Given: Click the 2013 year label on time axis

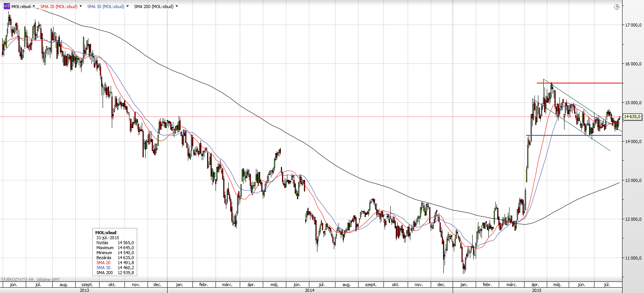Looking at the screenshot, I should pyautogui.click(x=85, y=290).
